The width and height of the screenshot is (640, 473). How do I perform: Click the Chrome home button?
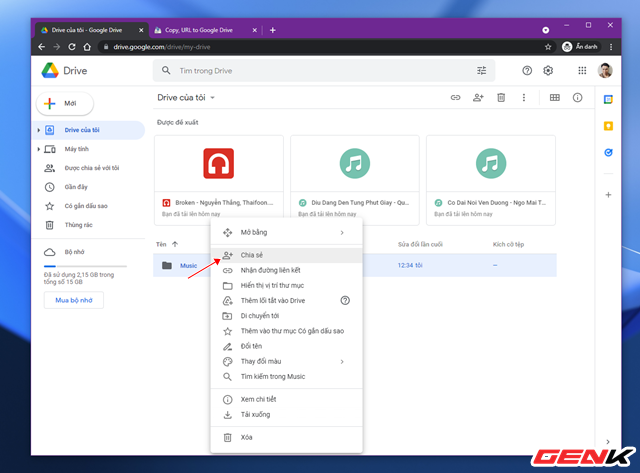coord(87,47)
